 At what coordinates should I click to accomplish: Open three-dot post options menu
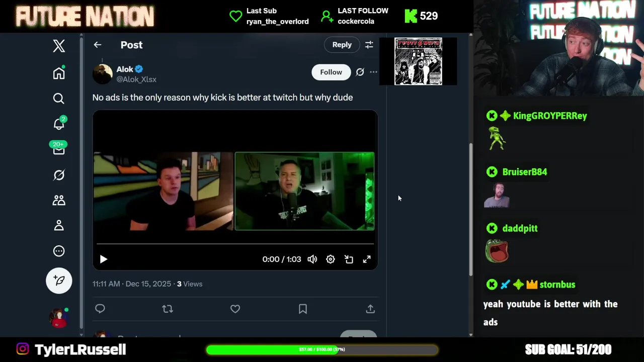coord(373,72)
